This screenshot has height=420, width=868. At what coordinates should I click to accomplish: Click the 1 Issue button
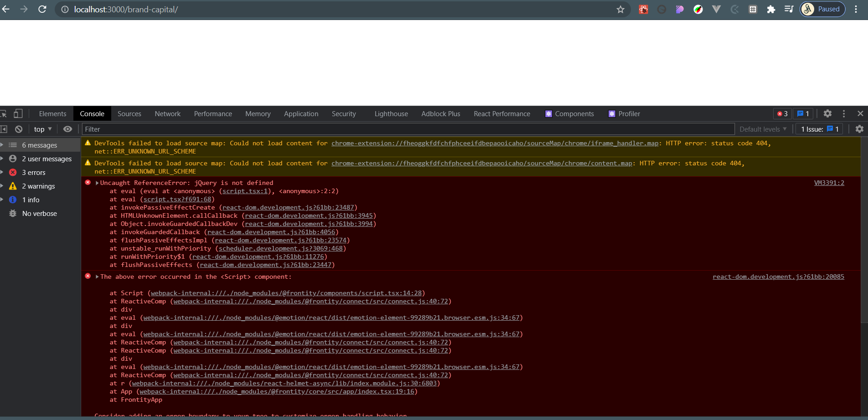coord(820,129)
